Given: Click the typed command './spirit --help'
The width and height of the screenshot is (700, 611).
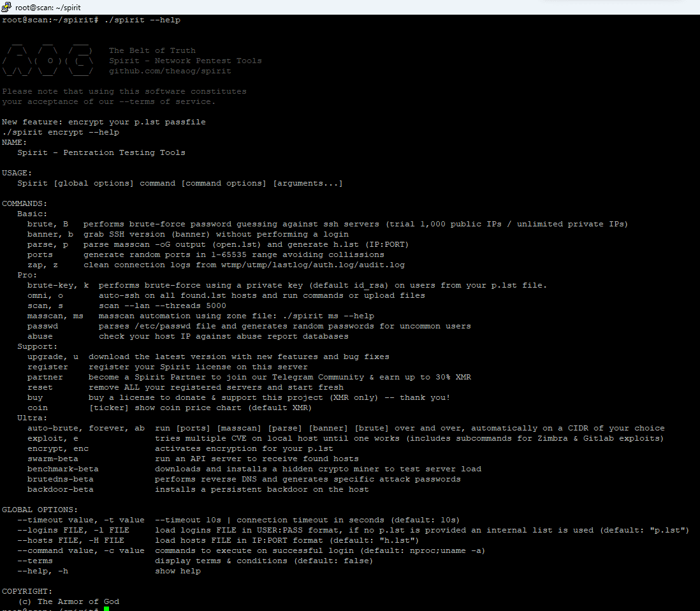Looking at the screenshot, I should click(x=142, y=20).
